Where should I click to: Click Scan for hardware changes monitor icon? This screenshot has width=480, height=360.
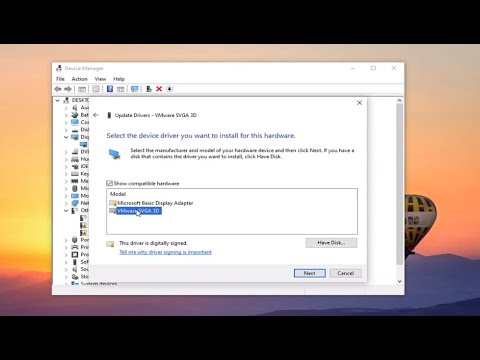click(134, 89)
